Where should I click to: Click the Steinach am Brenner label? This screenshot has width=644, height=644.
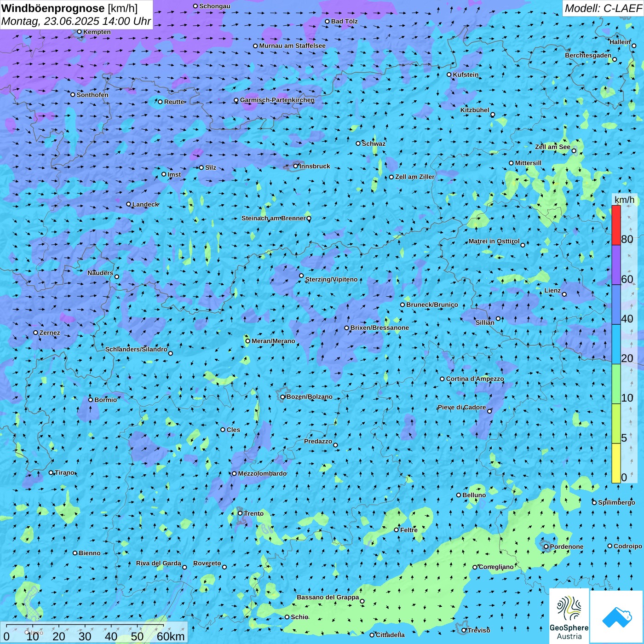[274, 218]
